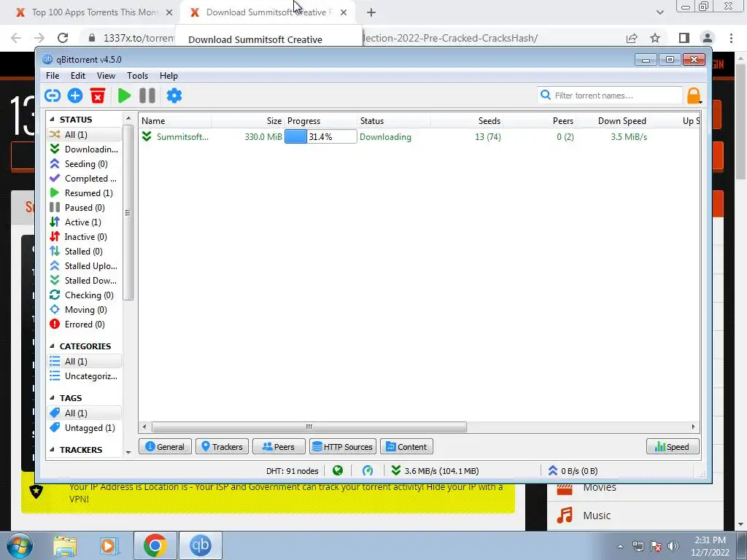Select All (1) under TAGS
The height and width of the screenshot is (560, 747).
(x=85, y=413)
